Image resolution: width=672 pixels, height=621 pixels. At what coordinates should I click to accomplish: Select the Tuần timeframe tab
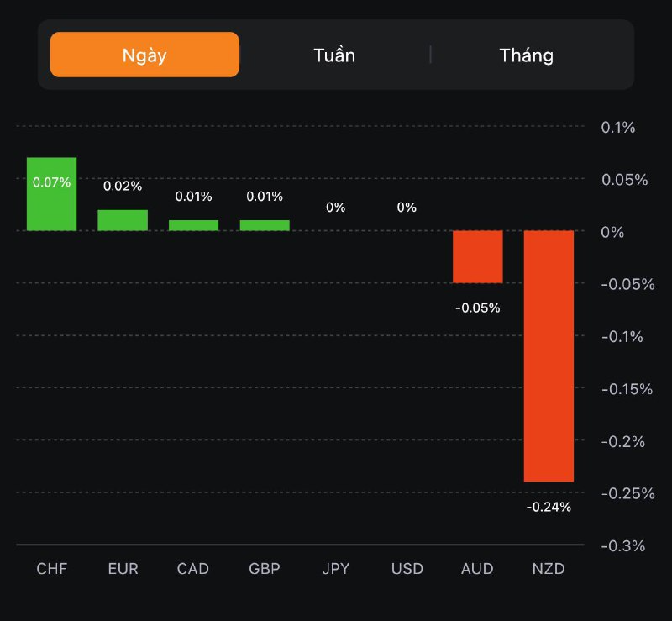click(334, 55)
